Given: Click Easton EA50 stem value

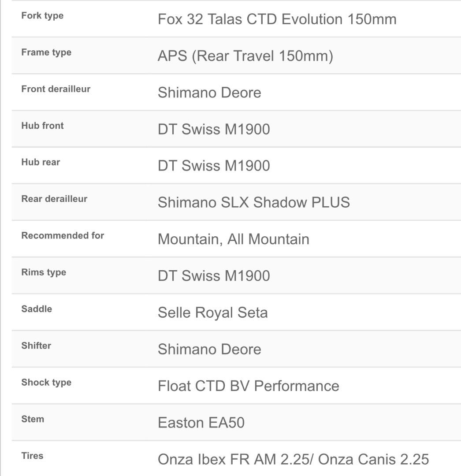Looking at the screenshot, I should (201, 423).
